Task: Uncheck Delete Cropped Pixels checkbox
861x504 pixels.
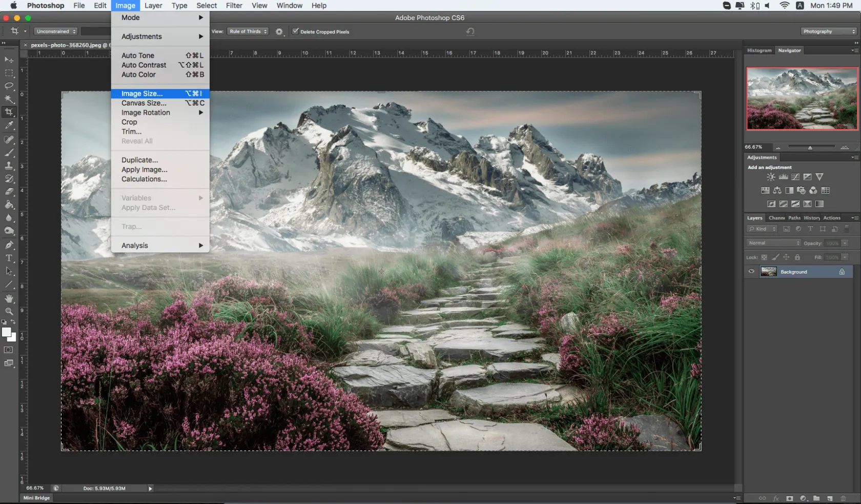Action: pos(295,31)
